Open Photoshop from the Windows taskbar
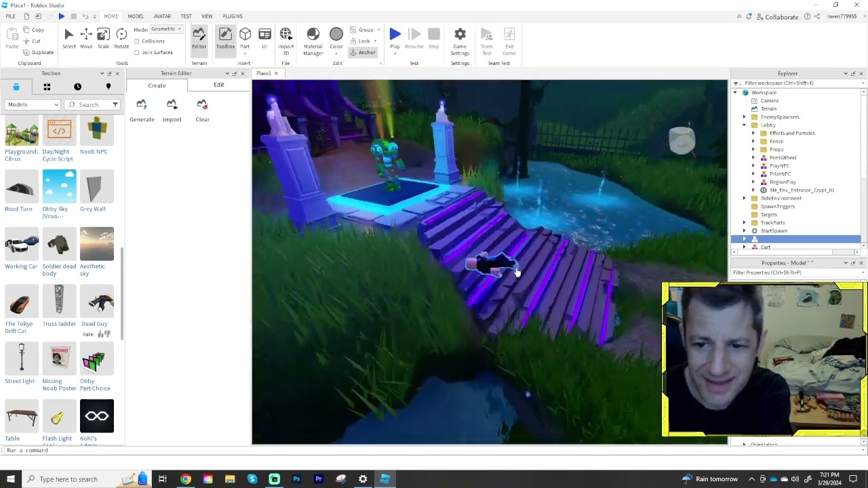 tap(296, 479)
